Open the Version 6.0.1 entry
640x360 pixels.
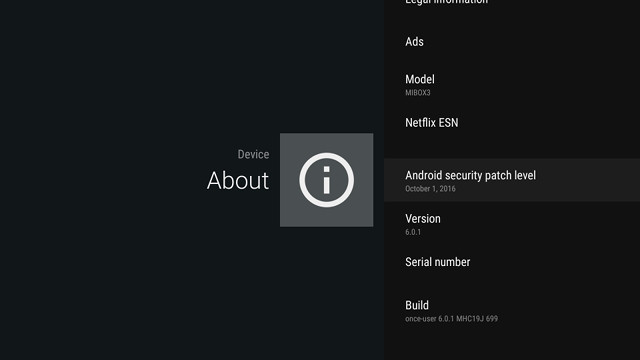[512, 224]
